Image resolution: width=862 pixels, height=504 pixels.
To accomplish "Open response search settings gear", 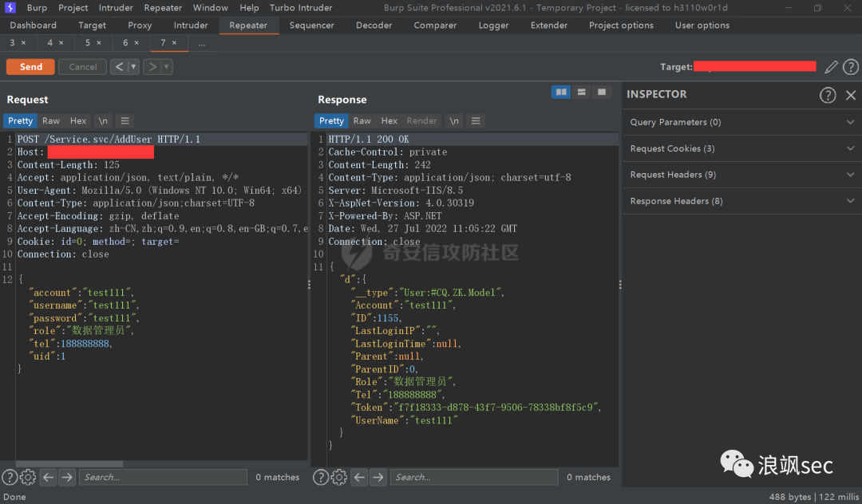I will tap(339, 477).
